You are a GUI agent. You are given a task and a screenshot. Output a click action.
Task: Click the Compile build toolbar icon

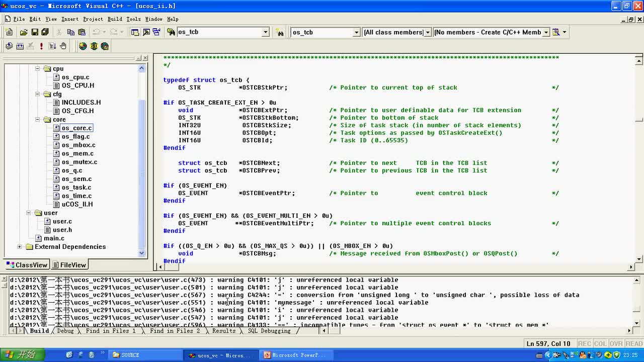(9, 46)
